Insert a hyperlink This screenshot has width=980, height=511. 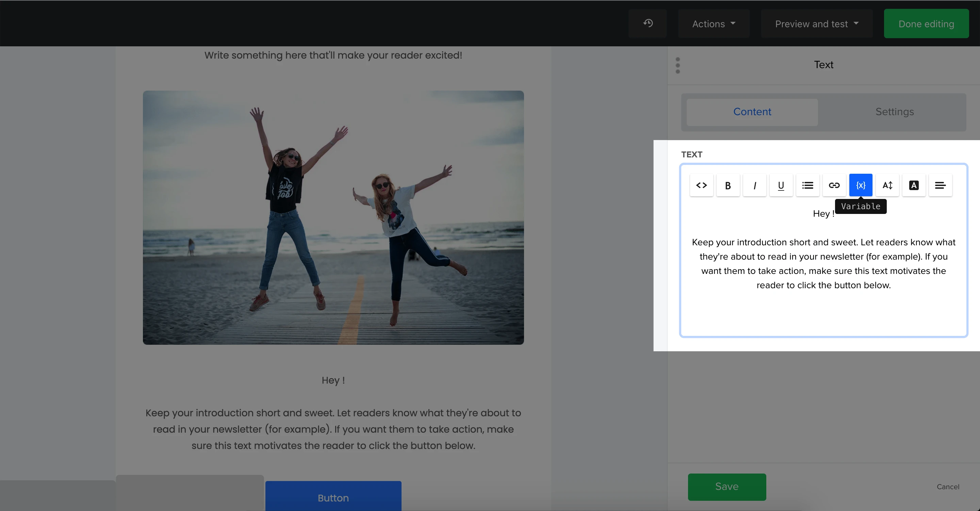click(x=834, y=185)
